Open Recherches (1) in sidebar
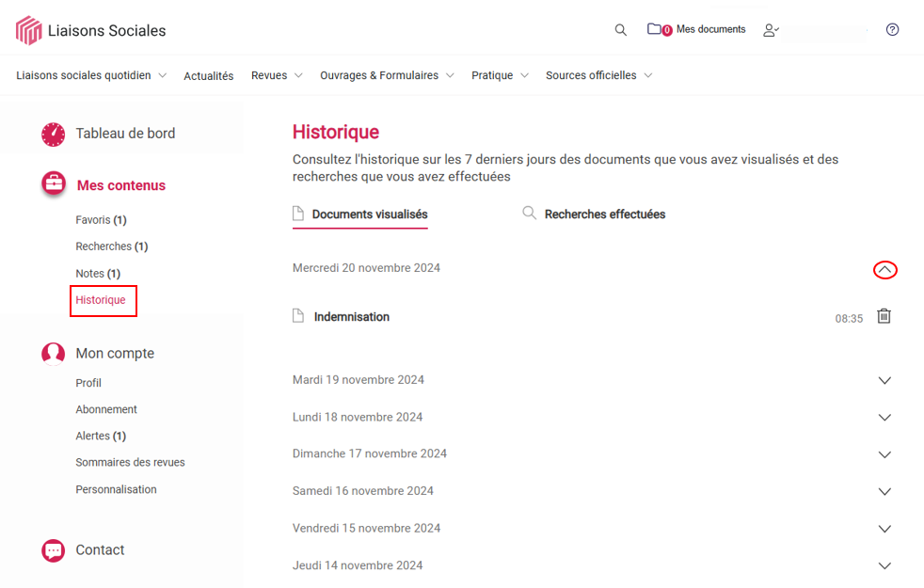 [111, 246]
